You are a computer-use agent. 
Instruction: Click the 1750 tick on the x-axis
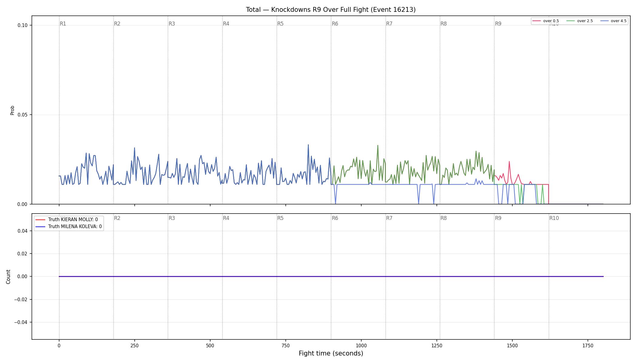click(588, 345)
